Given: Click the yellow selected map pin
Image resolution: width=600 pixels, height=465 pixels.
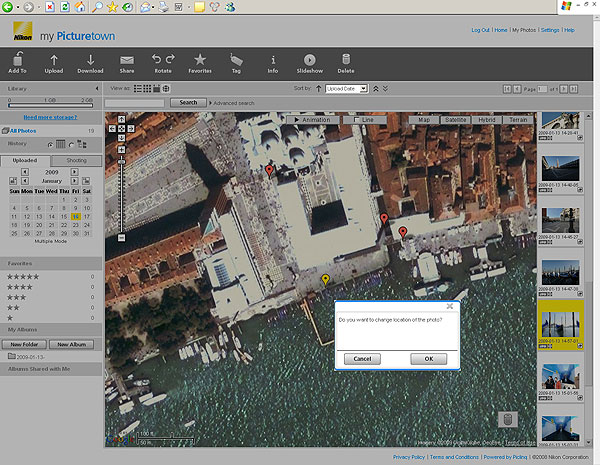Looking at the screenshot, I should click(325, 280).
